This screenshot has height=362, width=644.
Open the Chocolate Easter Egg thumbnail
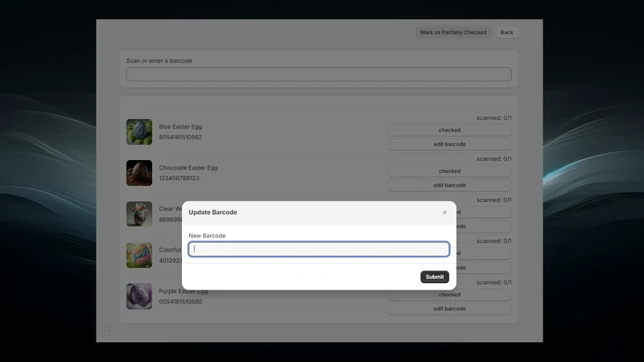click(x=139, y=173)
